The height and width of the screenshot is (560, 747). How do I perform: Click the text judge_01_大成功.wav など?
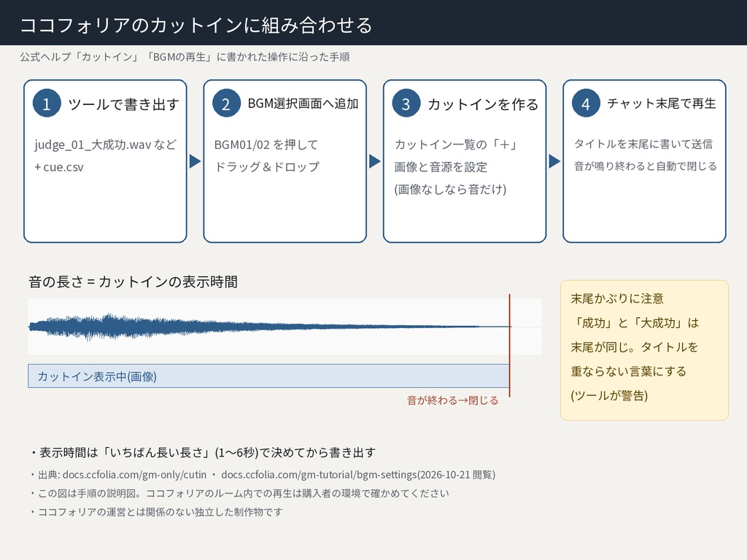point(105,144)
